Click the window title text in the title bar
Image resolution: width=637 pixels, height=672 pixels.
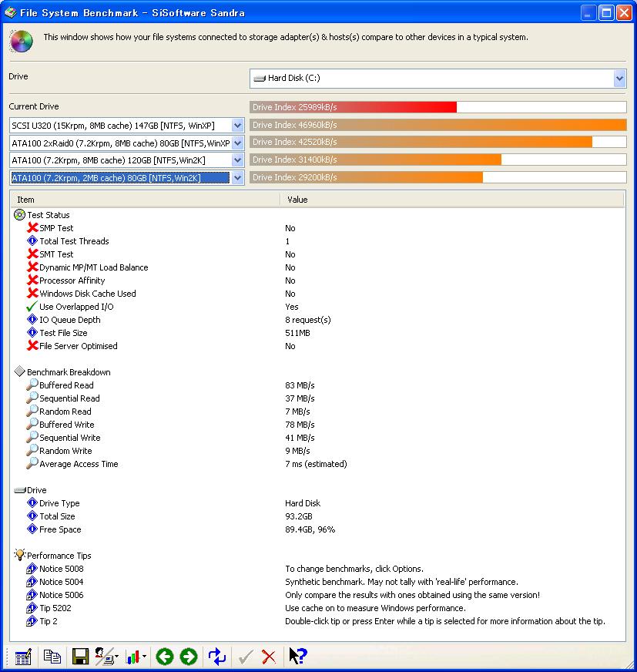132,13
